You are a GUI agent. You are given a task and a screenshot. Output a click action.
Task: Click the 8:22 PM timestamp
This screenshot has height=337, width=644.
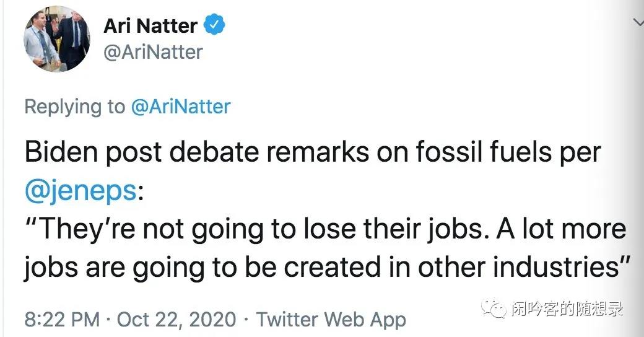click(62, 320)
